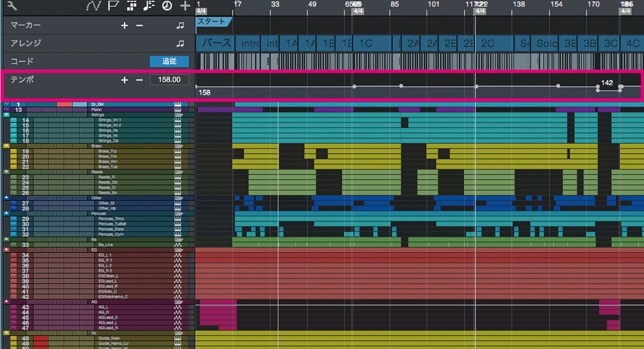Screen dimensions: 644x349
Task: Collapse the Reeds folder track
Action: (x=6, y=172)
